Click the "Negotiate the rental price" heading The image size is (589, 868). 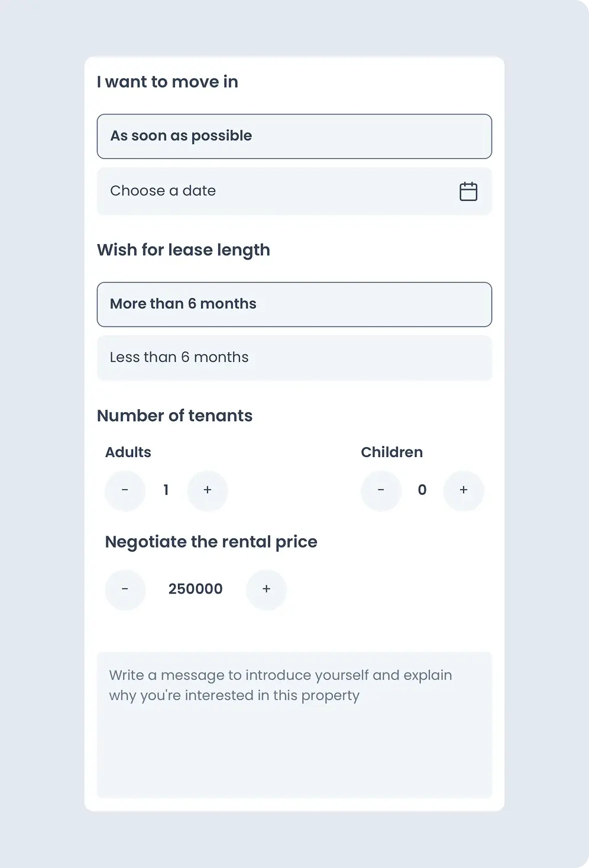point(211,542)
